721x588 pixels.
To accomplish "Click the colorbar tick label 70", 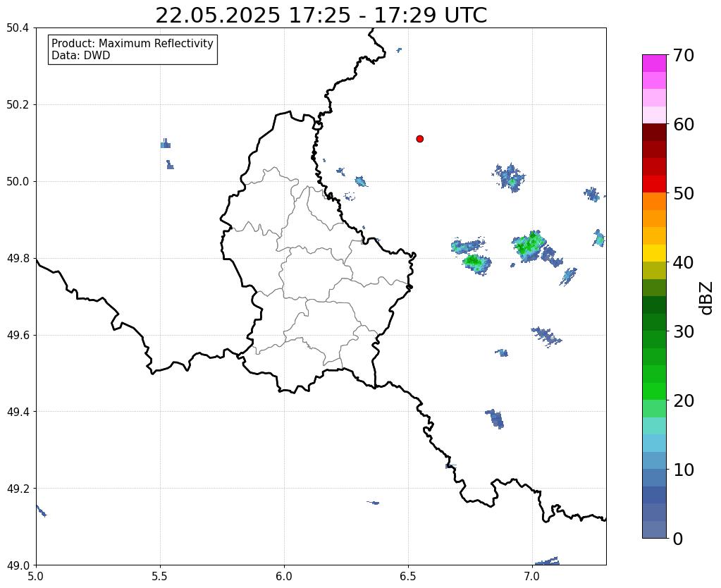I will click(x=683, y=55).
